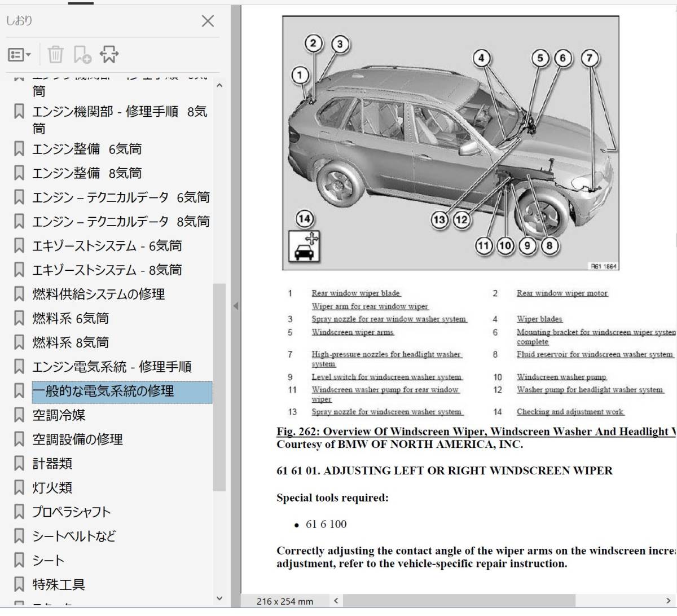Follow link Level switch for windscreen washer system
677x616 pixels.
pyautogui.click(x=386, y=377)
